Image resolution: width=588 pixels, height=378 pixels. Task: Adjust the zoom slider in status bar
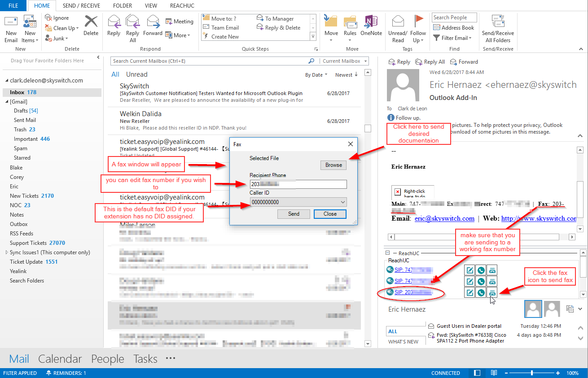tap(532, 373)
